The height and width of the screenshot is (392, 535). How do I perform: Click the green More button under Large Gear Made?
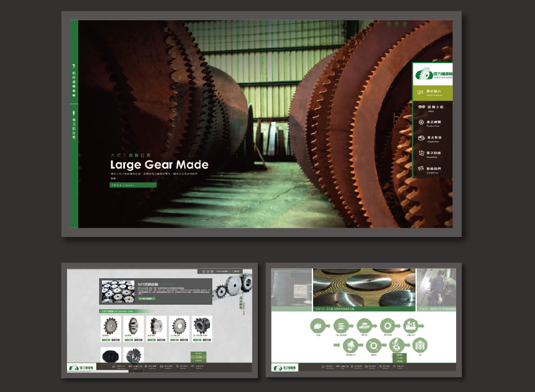pos(133,185)
